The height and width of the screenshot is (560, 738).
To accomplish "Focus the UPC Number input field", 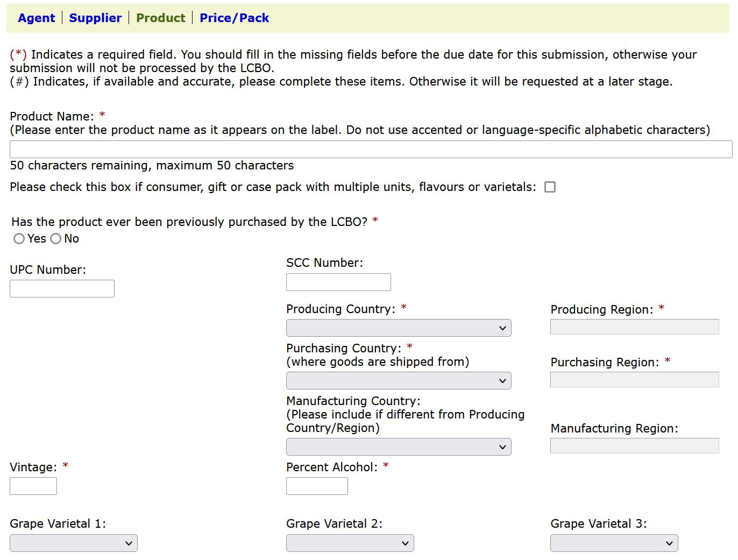I will (62, 288).
